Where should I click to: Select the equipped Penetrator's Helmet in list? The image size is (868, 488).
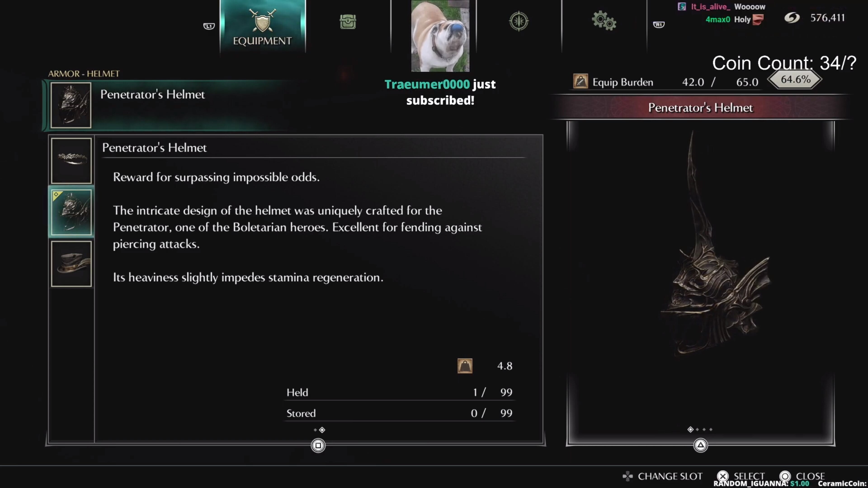[x=71, y=212]
